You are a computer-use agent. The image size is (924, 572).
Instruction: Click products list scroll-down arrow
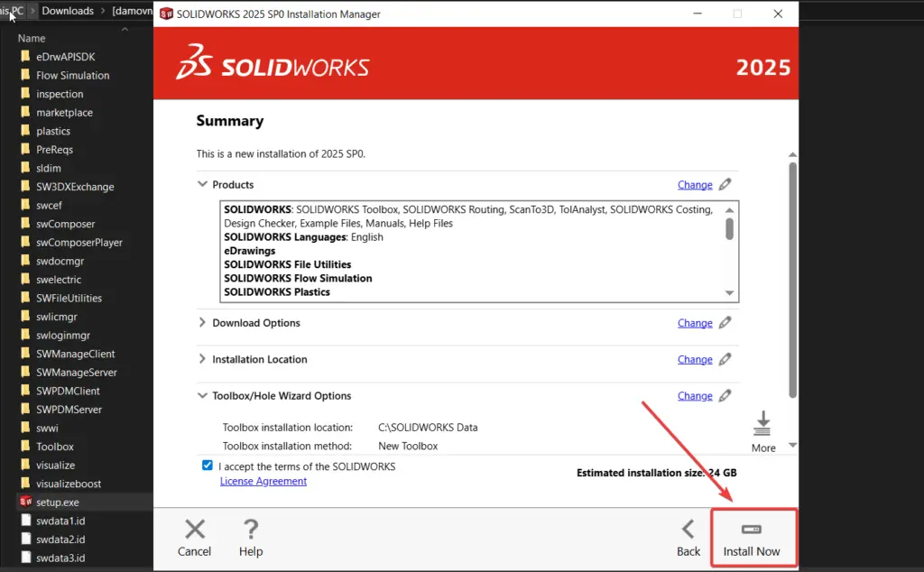click(729, 293)
